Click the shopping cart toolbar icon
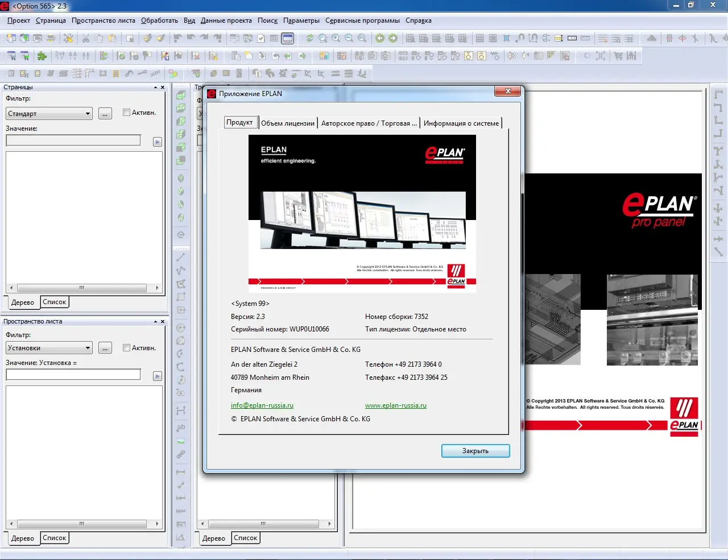 [x=618, y=56]
